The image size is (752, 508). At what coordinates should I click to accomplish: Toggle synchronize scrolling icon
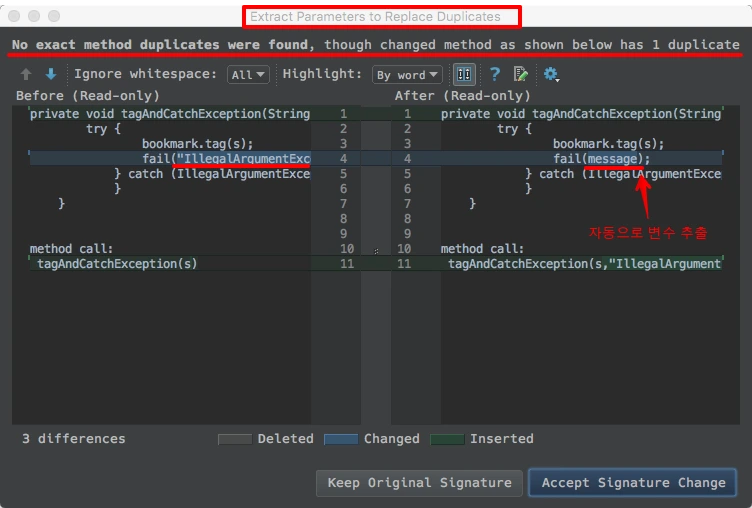(464, 74)
